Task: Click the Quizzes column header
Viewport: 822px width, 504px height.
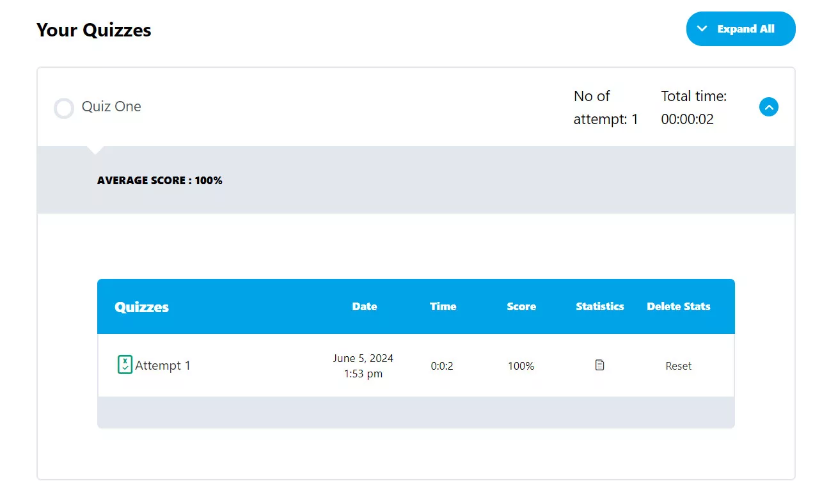Action: 141,307
